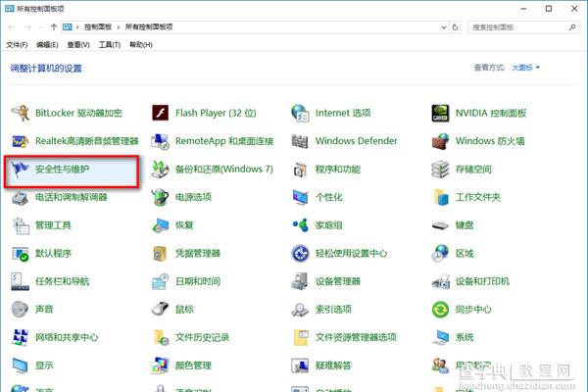Screen dimensions: 588x392
Task: Open the NVIDIA 控制面板 icon
Action: [440, 113]
